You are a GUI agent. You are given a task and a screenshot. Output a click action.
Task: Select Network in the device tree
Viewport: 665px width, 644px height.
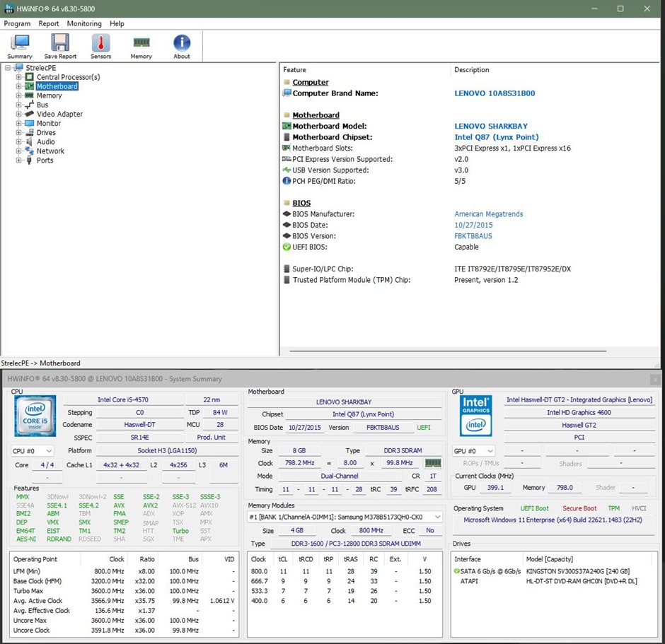[50, 151]
